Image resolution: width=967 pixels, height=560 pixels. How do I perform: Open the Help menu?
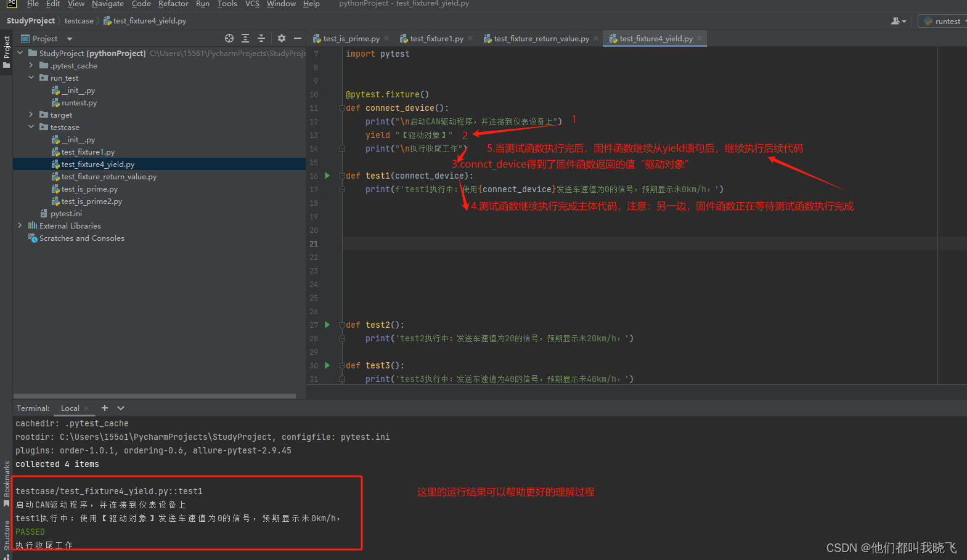click(x=311, y=4)
